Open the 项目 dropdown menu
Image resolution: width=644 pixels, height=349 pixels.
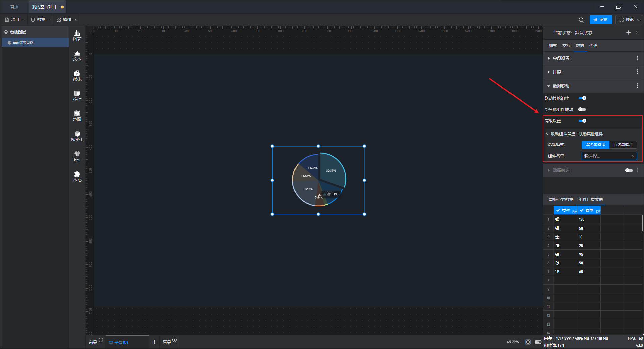coord(15,20)
